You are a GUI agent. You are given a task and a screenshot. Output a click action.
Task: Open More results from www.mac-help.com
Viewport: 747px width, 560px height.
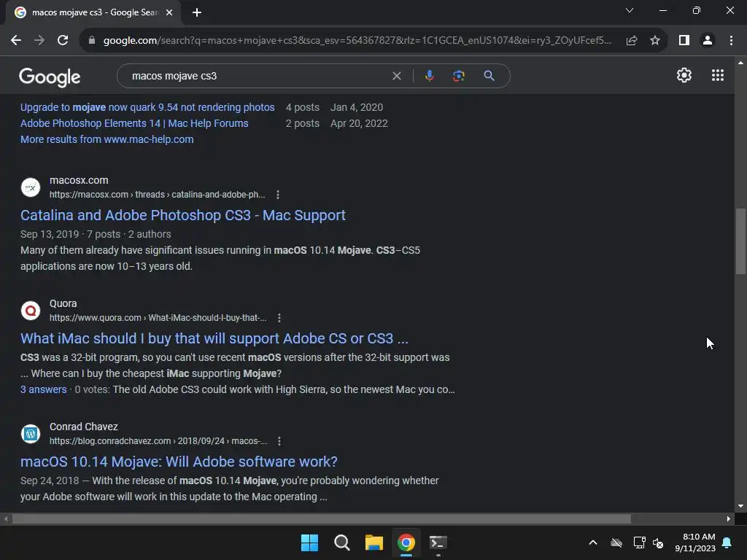coord(107,139)
